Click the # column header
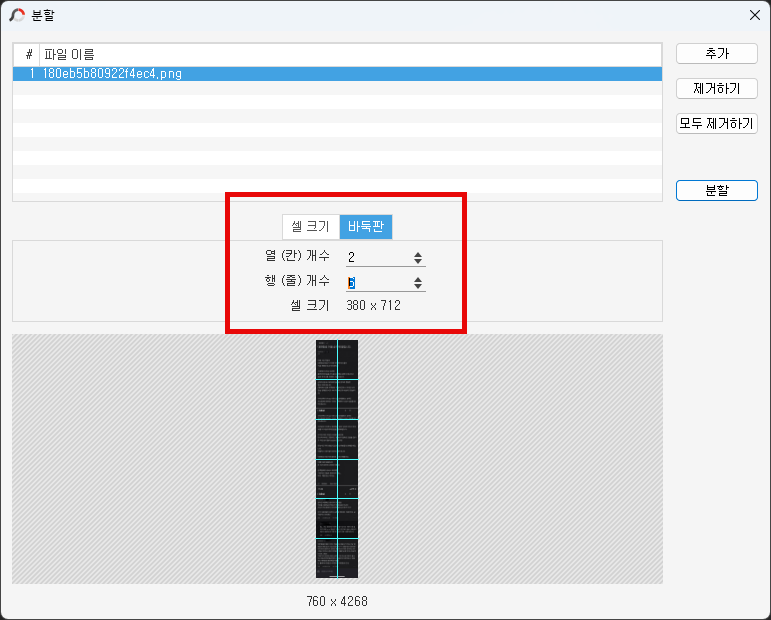This screenshot has width=771, height=620. 27,55
